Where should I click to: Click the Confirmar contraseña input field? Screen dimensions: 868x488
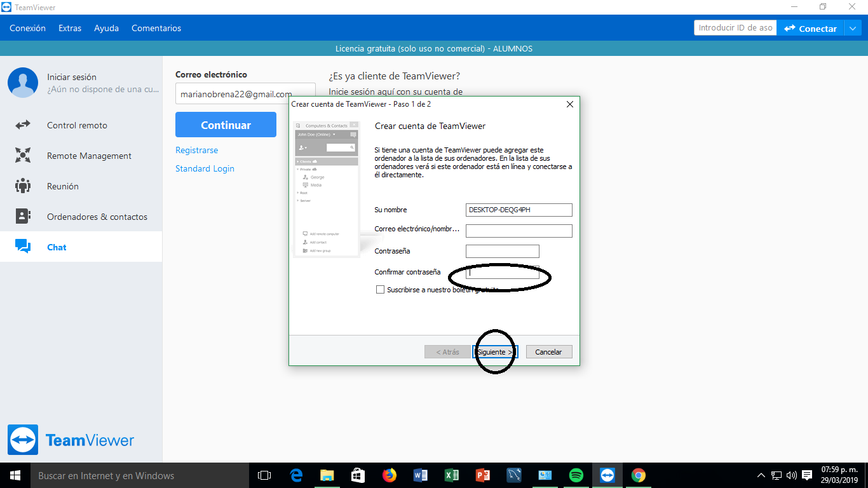point(503,272)
